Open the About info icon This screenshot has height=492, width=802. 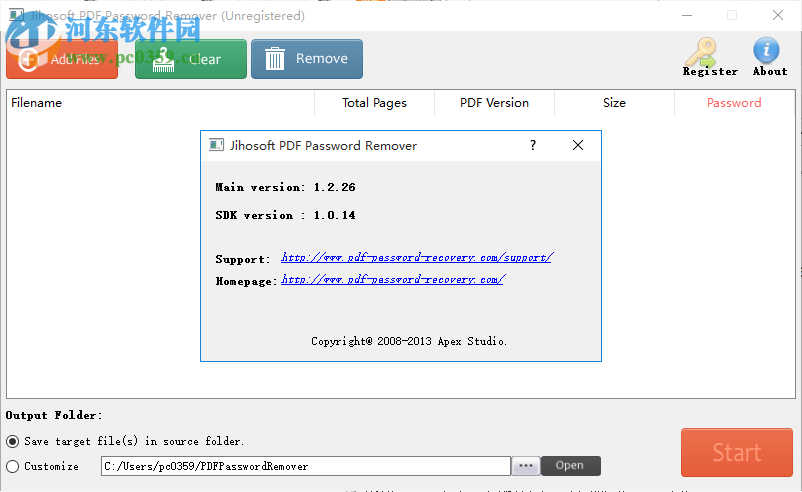click(769, 57)
